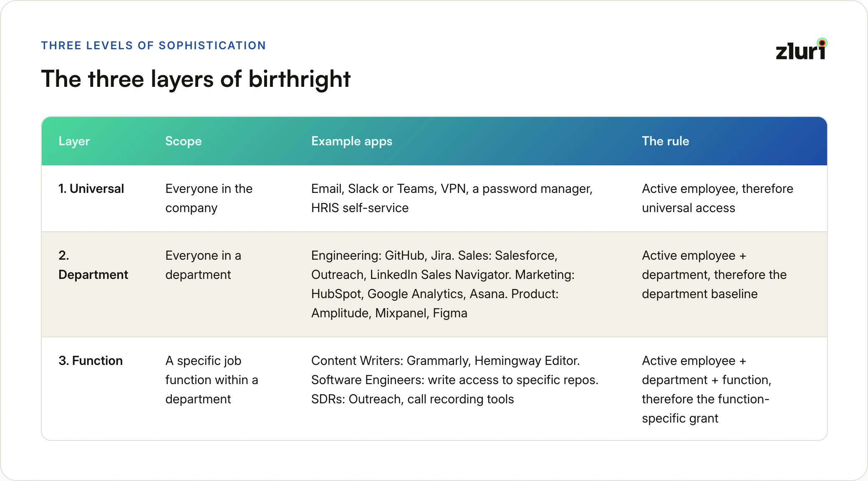Click the '2. Department' layer cell
Image resolution: width=868 pixels, height=481 pixels.
click(93, 265)
